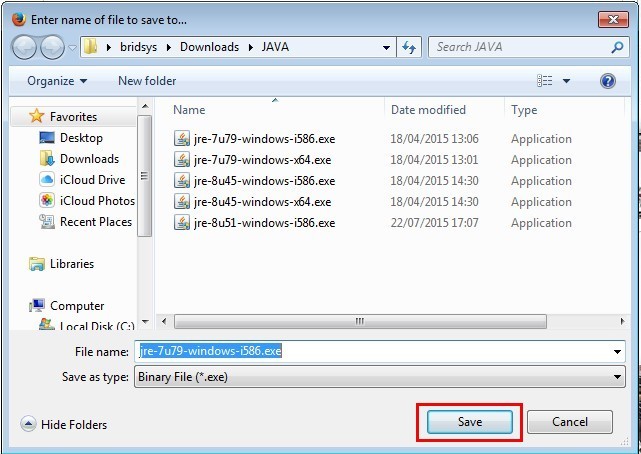
Task: Open the address bar history dropdown
Action: [386, 47]
